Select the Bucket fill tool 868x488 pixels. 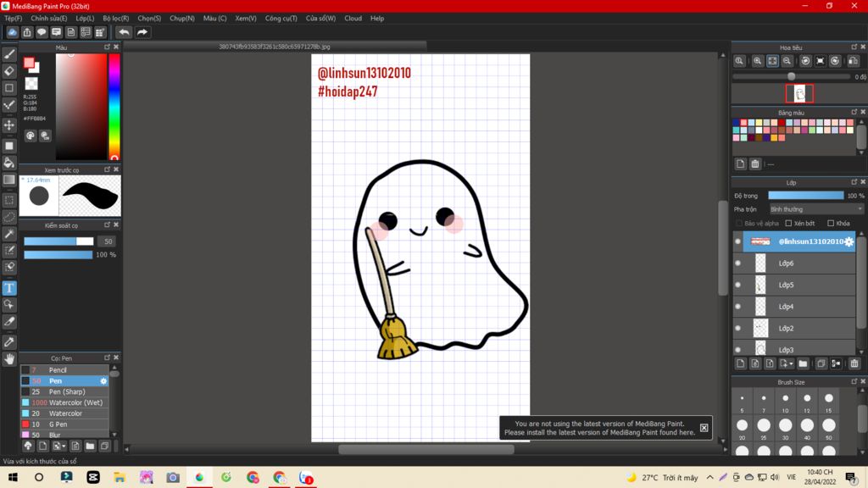click(x=9, y=162)
